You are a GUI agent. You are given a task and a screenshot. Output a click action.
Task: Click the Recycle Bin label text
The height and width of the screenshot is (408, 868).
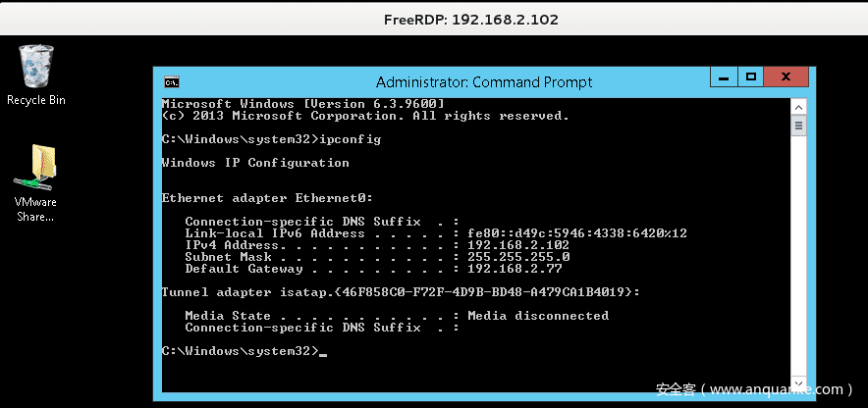[x=36, y=100]
